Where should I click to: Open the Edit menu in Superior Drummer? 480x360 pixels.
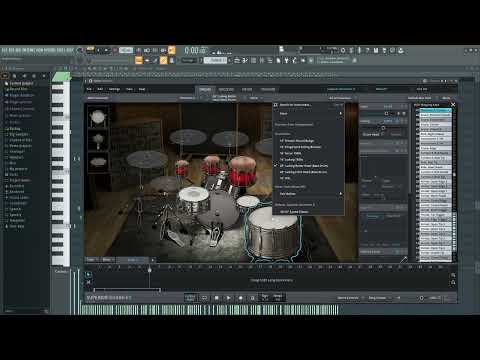[100, 89]
